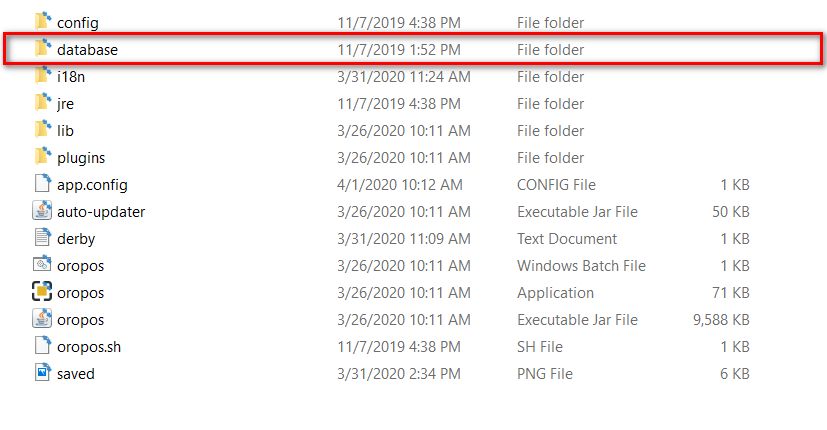Select the plugins folder name

(x=81, y=158)
